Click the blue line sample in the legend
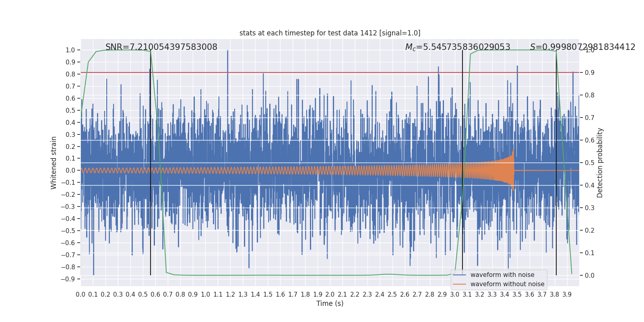Screen dimensions: 644x322 click(459, 275)
